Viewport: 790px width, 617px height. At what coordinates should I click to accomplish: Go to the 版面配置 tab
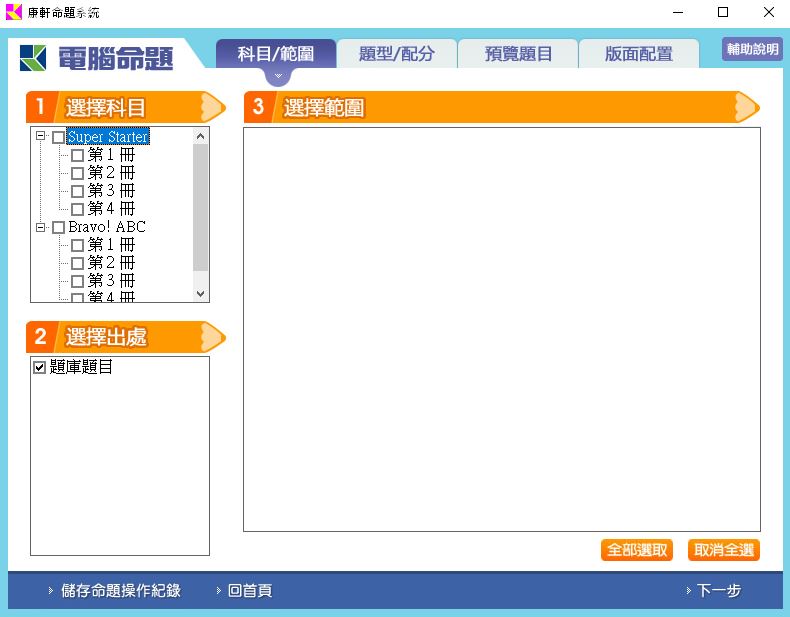pos(638,54)
